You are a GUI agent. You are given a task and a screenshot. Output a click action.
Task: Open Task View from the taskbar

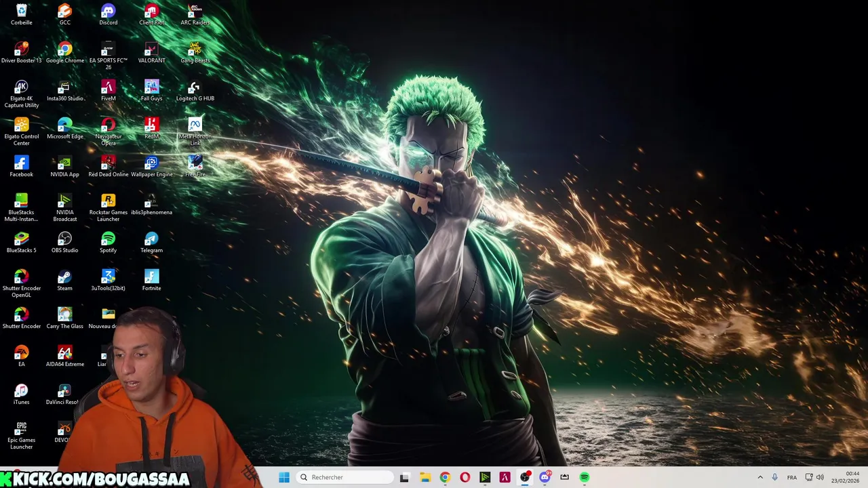tap(405, 477)
